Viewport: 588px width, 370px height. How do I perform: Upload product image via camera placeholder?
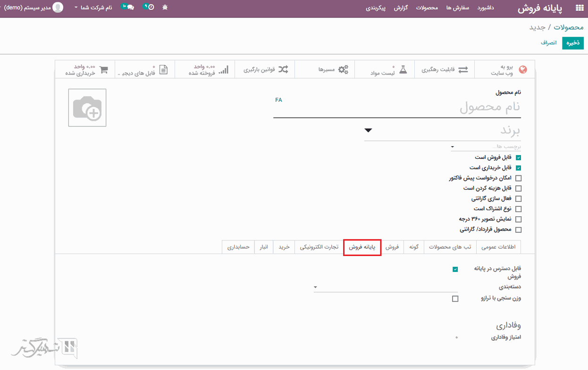[87, 108]
